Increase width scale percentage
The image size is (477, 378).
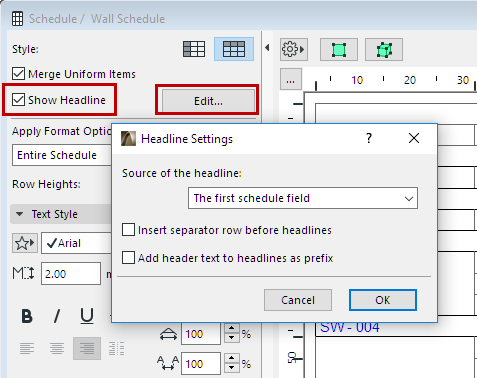[x=232, y=329]
